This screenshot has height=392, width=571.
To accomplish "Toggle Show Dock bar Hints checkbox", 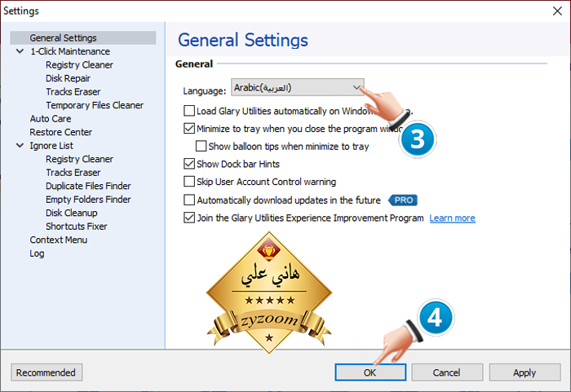I will 189,164.
